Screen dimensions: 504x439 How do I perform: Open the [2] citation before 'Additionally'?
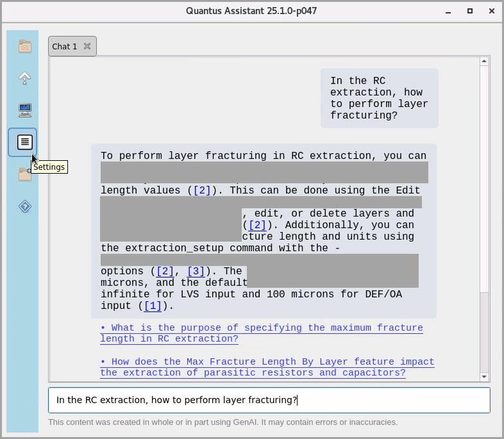click(x=257, y=225)
